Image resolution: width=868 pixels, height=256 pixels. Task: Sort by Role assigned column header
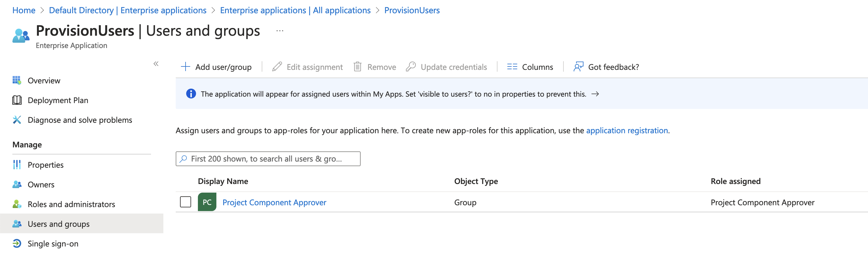click(735, 181)
